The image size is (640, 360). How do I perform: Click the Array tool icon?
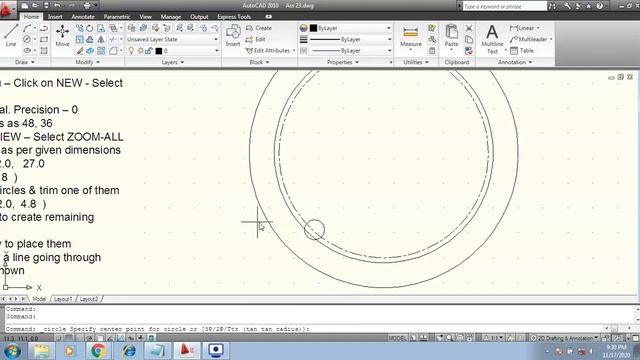click(x=101, y=51)
